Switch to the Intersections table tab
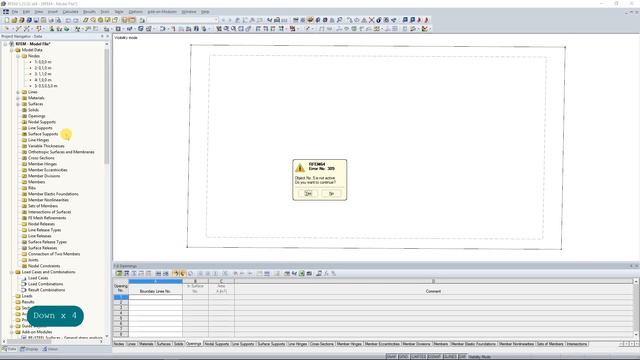This screenshot has width=640, height=360. [576, 344]
